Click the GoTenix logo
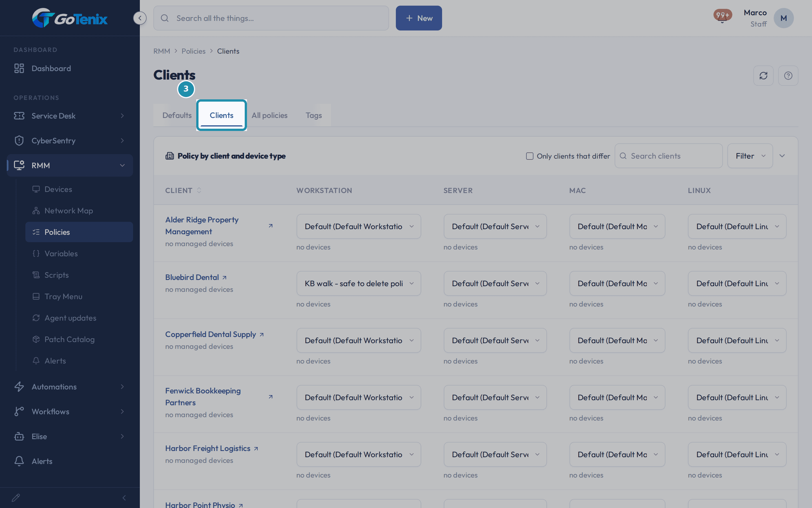Image resolution: width=812 pixels, height=508 pixels. [x=70, y=18]
